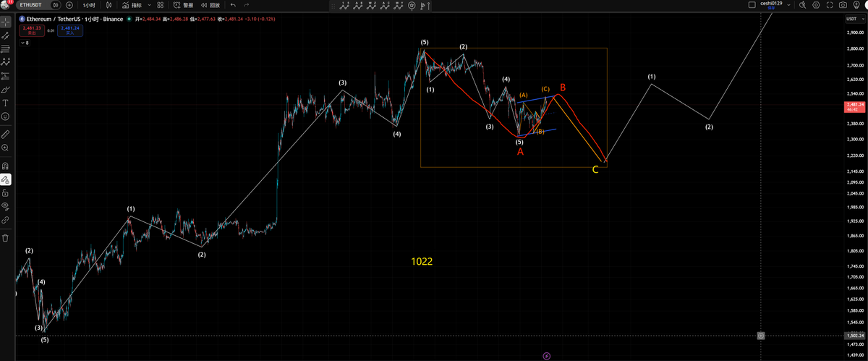
Task: Create an alert with 警报 button
Action: point(184,5)
